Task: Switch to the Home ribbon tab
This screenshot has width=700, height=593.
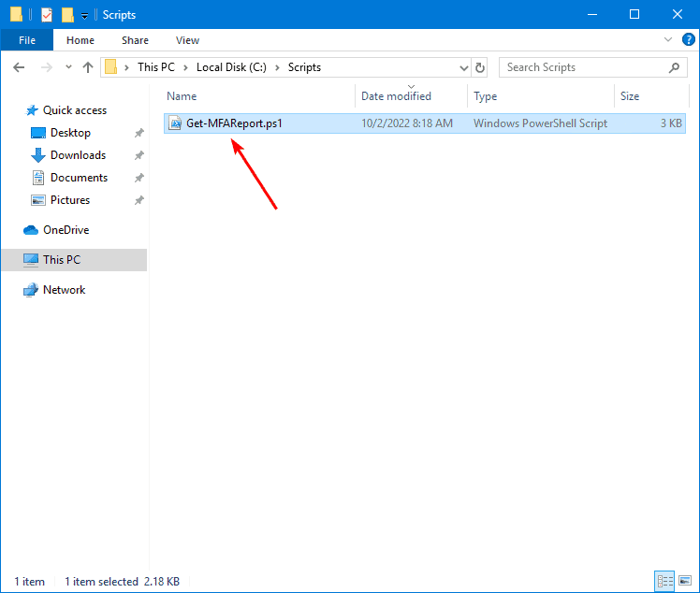Action: tap(80, 40)
